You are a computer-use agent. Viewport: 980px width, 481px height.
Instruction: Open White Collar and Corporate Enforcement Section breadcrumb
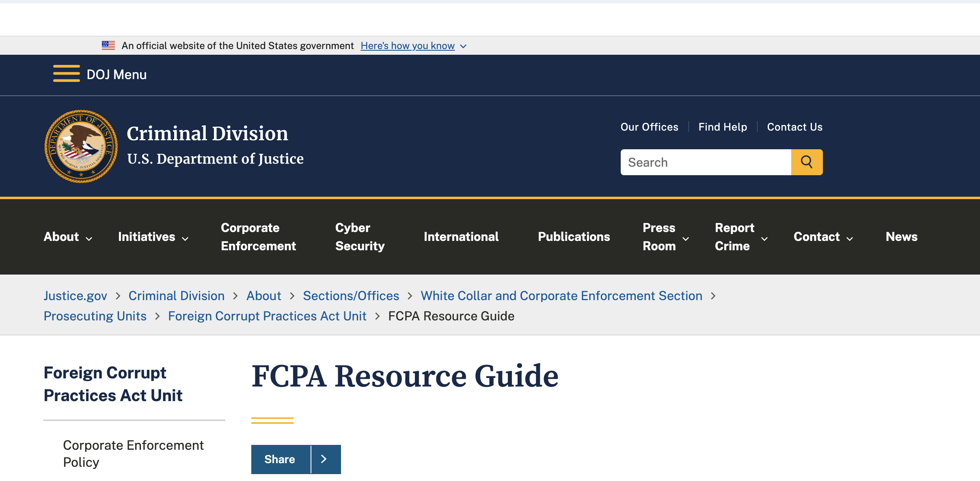click(x=561, y=296)
